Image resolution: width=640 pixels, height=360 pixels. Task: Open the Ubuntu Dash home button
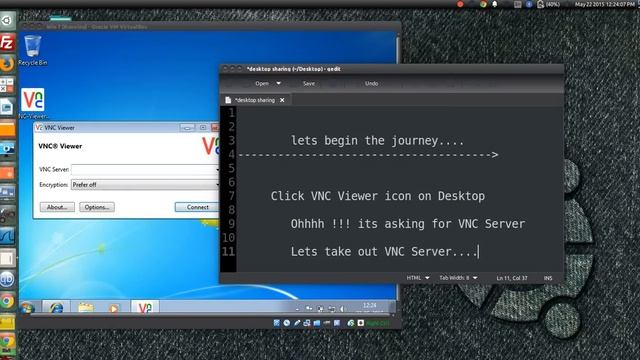point(7,20)
